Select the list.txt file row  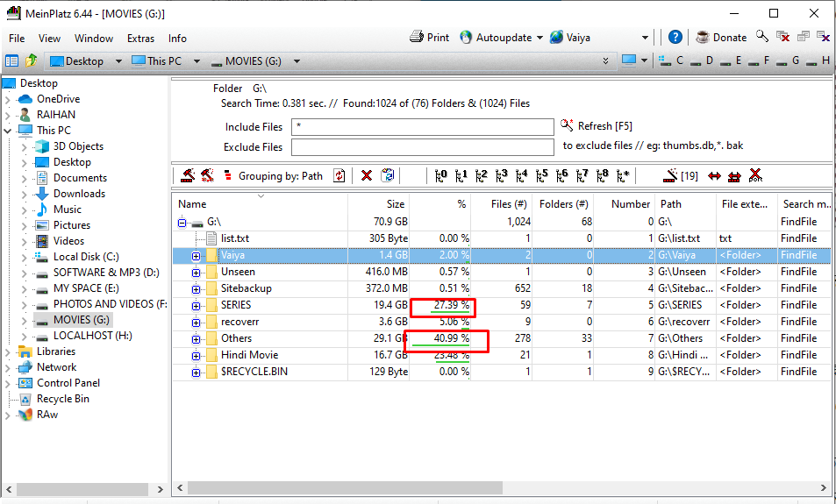501,238
